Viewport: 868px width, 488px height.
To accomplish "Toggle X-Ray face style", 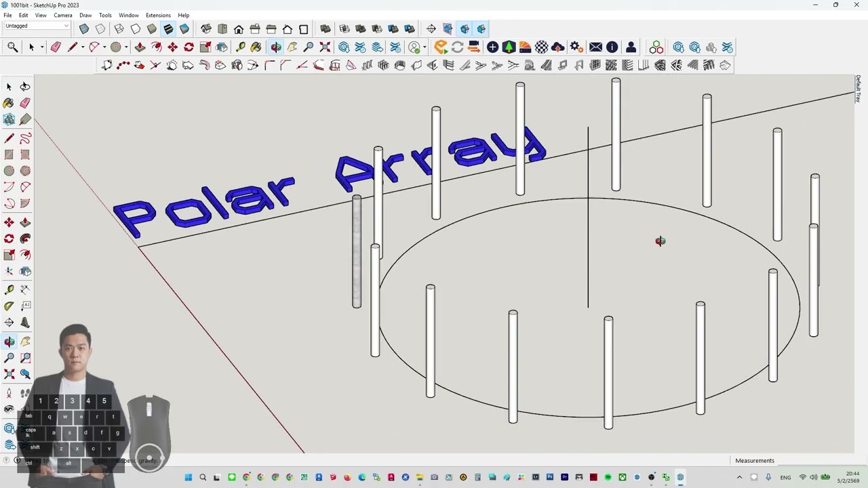I will (x=84, y=28).
